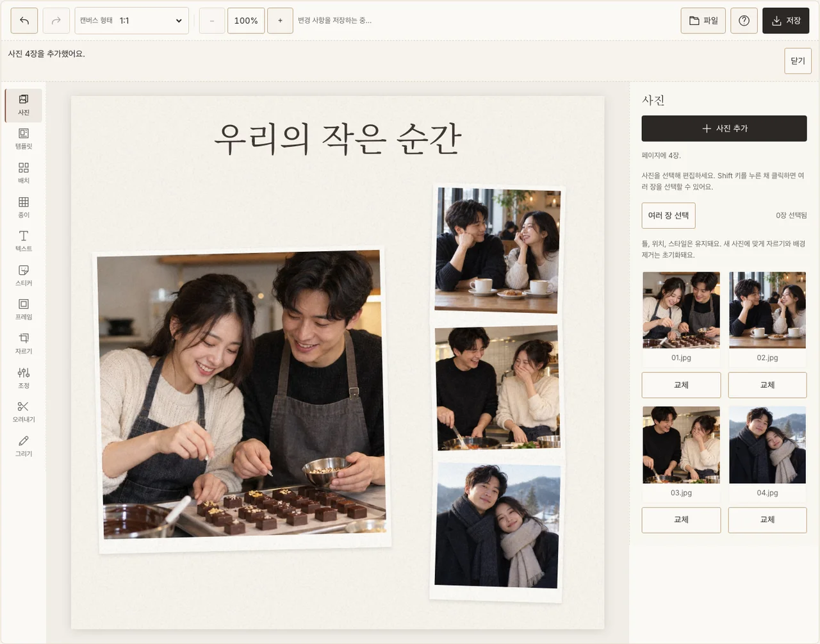Select the 사진 tool in sidebar

pyautogui.click(x=24, y=105)
